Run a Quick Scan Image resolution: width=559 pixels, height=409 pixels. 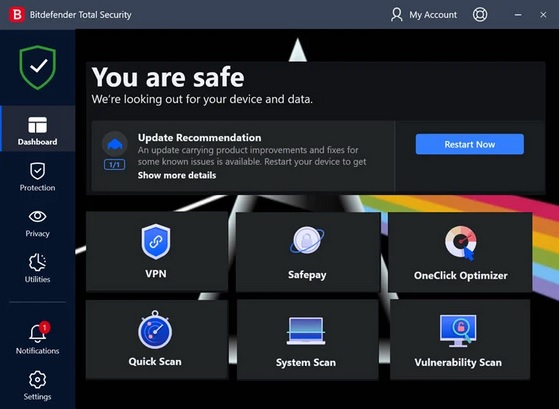click(157, 339)
